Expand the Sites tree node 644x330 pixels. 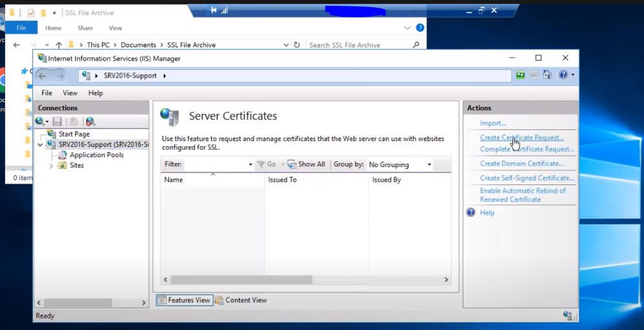point(51,166)
